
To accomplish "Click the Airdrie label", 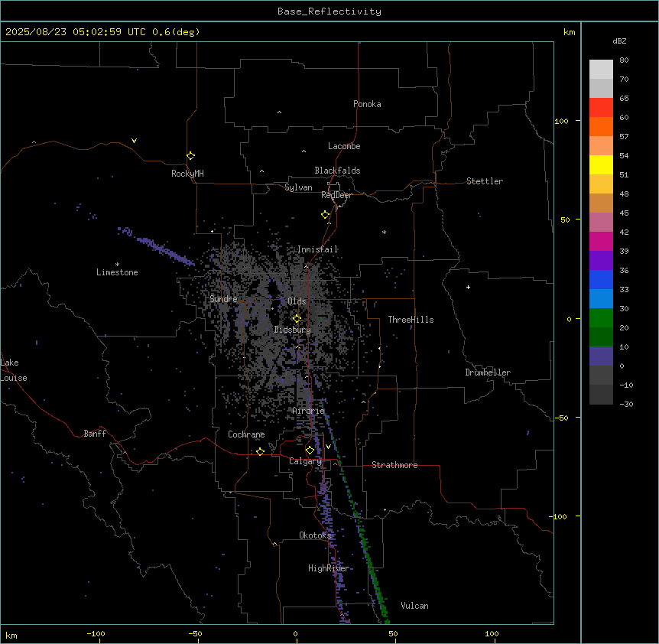I will click(309, 411).
